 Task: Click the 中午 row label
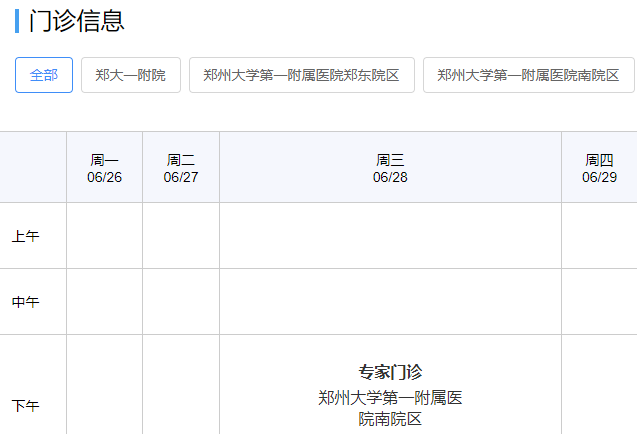25,302
